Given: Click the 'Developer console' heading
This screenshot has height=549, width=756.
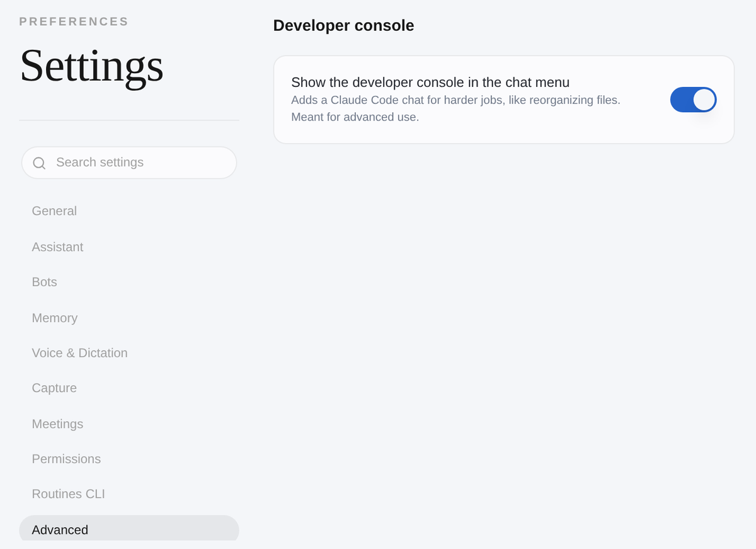Looking at the screenshot, I should tap(343, 26).
